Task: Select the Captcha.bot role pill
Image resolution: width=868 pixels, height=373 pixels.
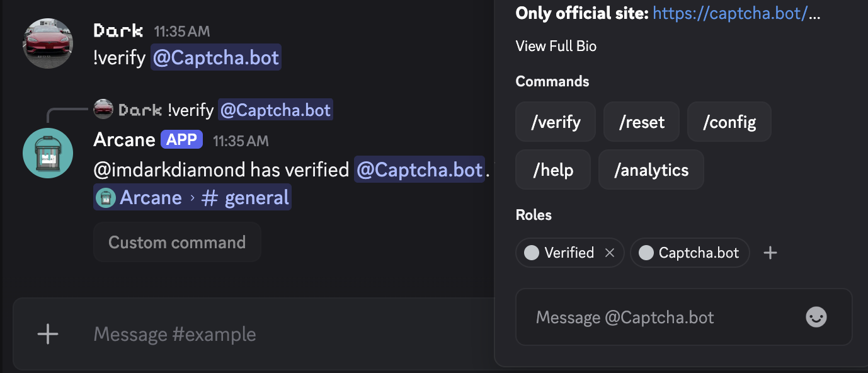Action: pos(689,252)
